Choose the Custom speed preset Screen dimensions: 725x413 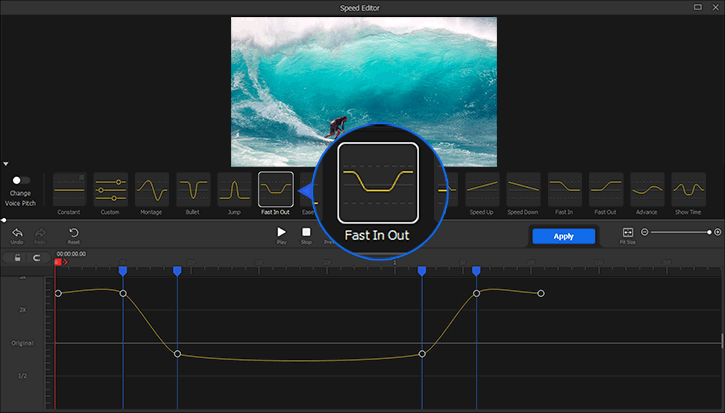(110, 189)
